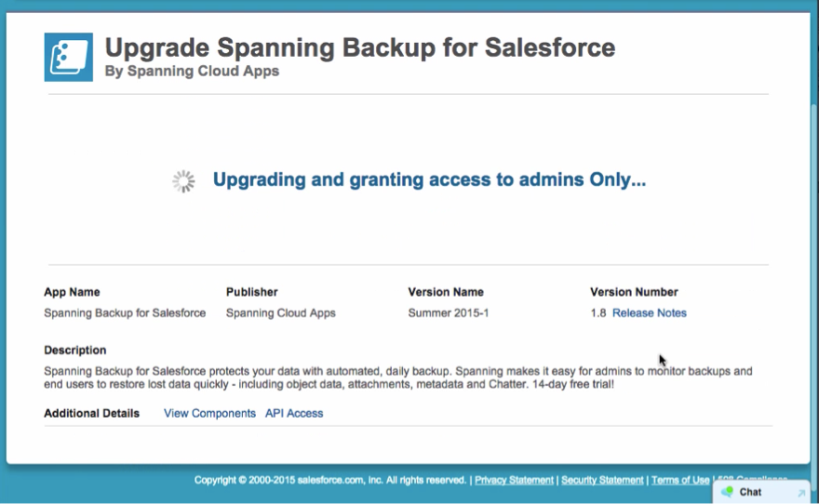The height and width of the screenshot is (504, 819).
Task: Open the Chat widget button
Action: click(761, 492)
